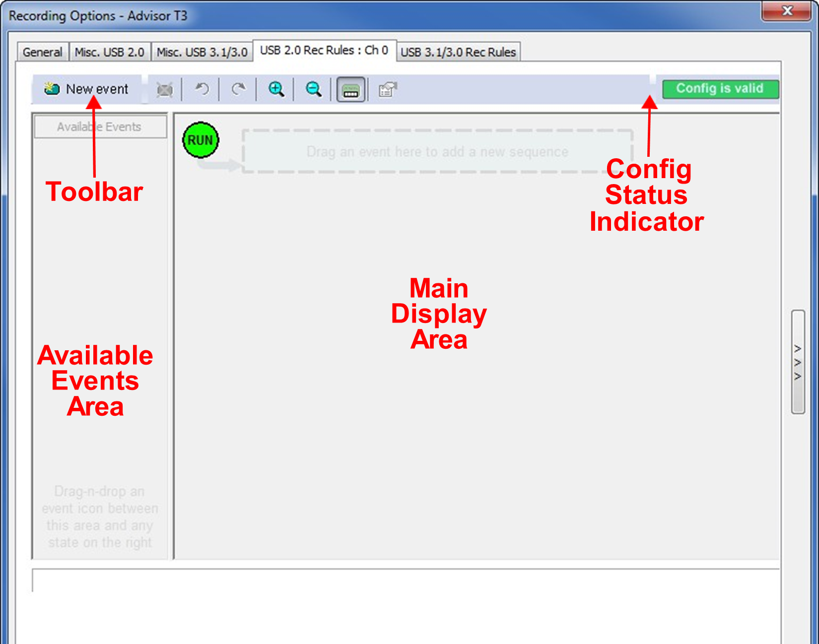The height and width of the screenshot is (644, 819).
Task: Switch to USB 3.1/3.0 Rec Rules tab
Action: 458,52
